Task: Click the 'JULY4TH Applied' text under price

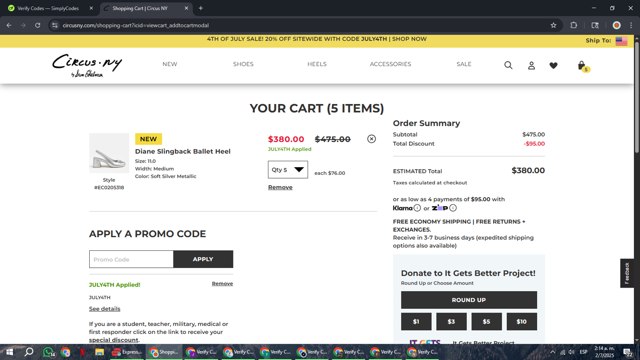Action: pyautogui.click(x=289, y=149)
